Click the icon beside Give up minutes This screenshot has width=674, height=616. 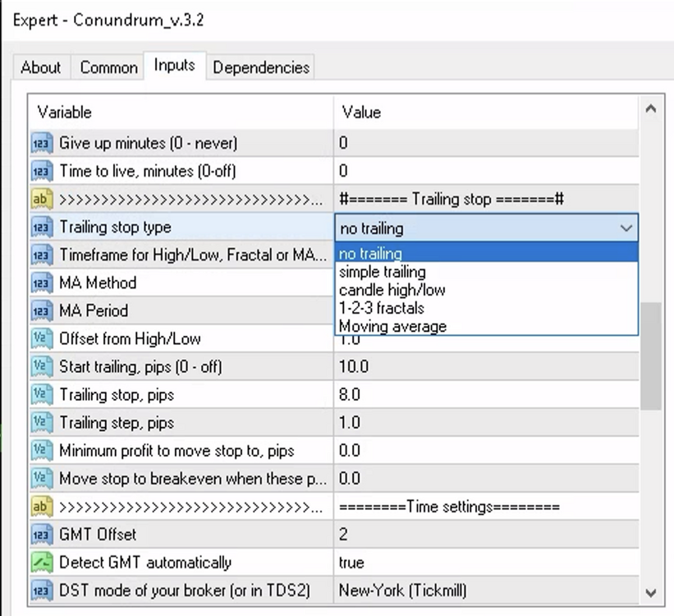coord(42,143)
